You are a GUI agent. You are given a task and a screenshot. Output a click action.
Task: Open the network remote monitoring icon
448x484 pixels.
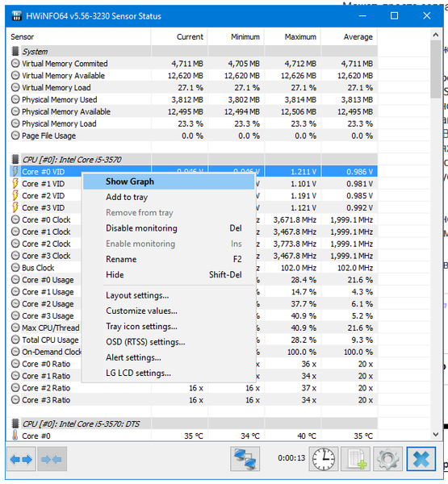pos(245,459)
